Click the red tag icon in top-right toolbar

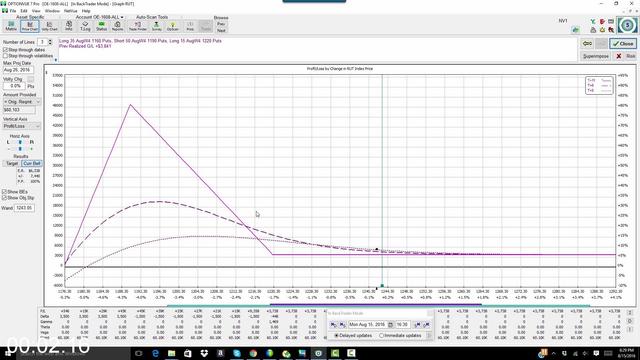602,21
